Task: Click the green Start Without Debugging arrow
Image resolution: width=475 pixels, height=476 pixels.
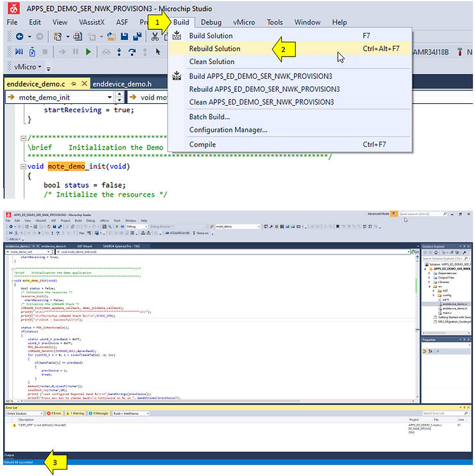Action: point(88,51)
